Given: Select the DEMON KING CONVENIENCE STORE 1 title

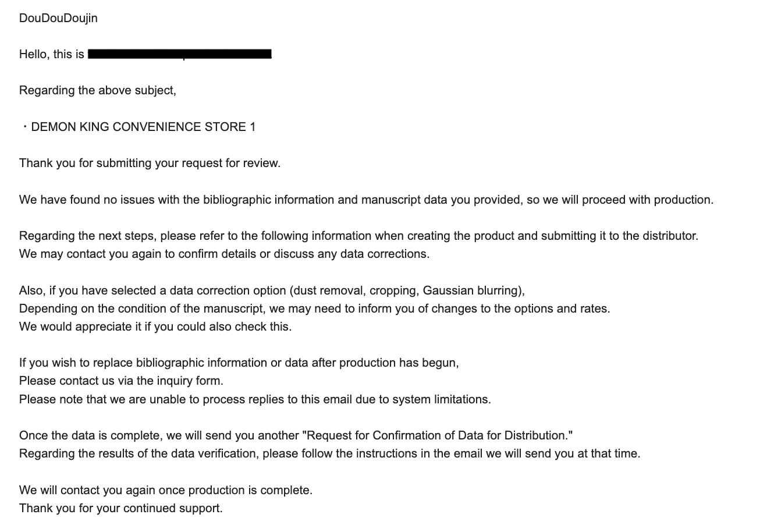Looking at the screenshot, I should 143,127.
